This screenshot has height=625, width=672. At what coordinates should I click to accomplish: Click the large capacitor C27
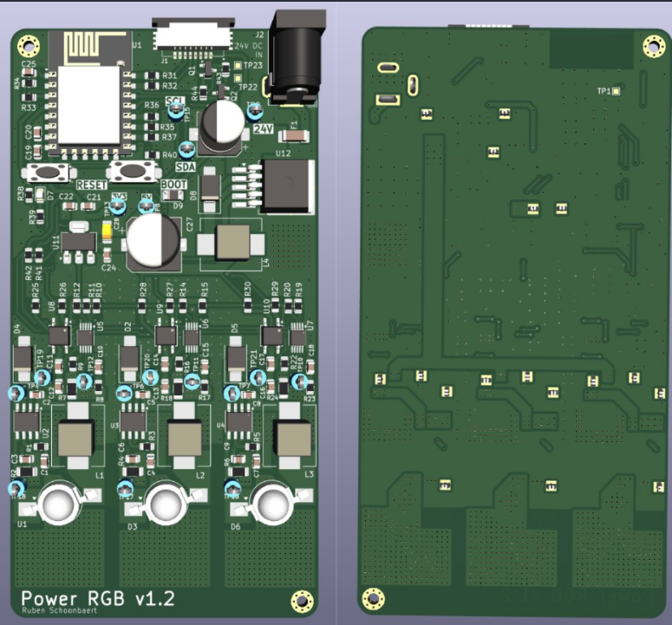(x=154, y=241)
